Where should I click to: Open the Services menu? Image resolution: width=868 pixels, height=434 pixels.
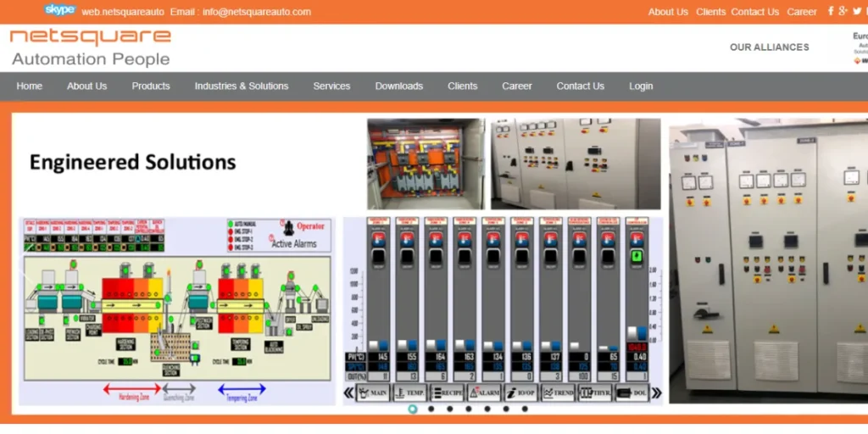click(331, 86)
